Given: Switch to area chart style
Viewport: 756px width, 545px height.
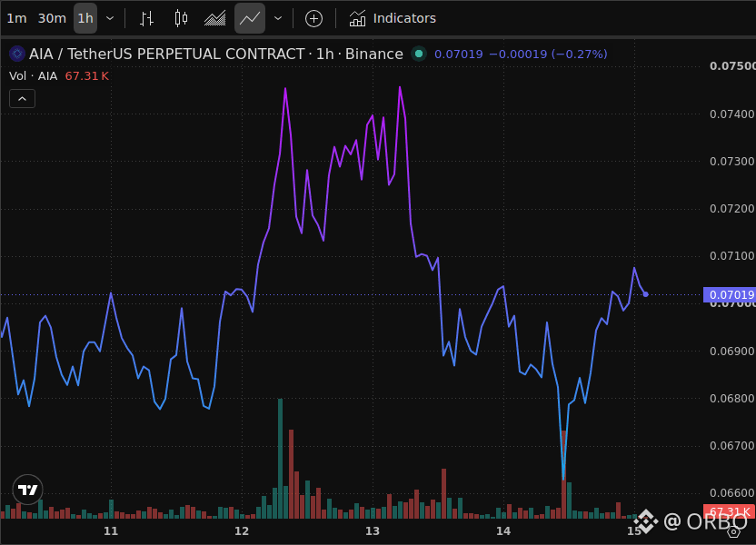Looking at the screenshot, I should 215,18.
